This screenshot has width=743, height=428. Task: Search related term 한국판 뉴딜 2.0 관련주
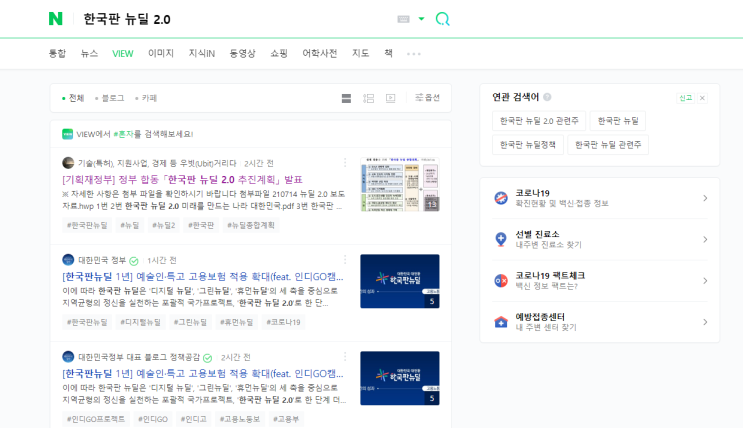[539, 121]
